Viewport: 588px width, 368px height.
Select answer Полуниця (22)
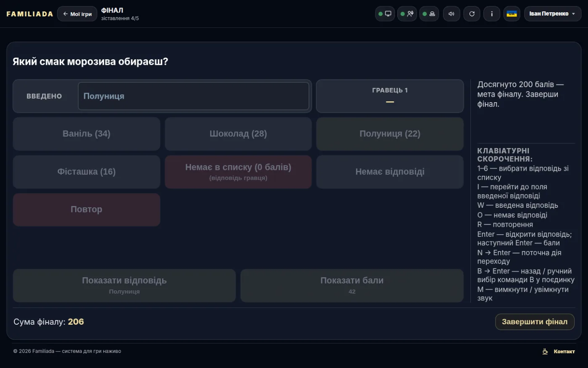pos(390,134)
